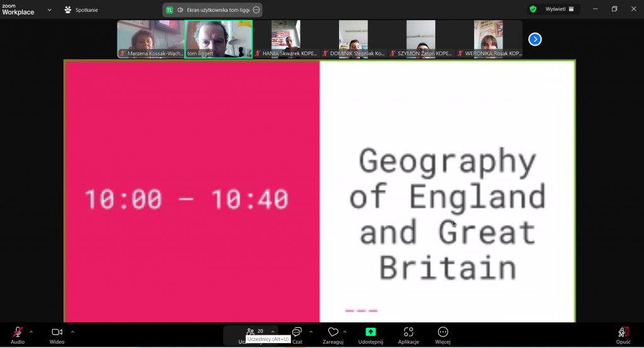Open Zoom Workplace dropdown chevron
644x348 pixels.
[x=50, y=10]
